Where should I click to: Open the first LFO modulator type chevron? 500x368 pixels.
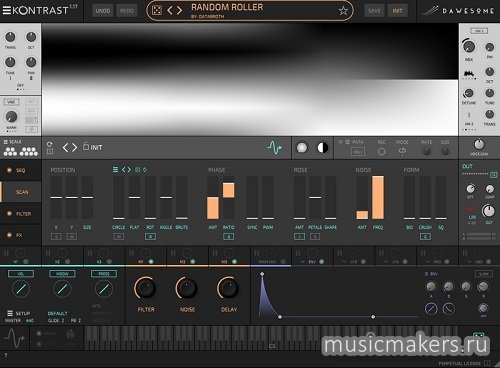tap(344, 262)
